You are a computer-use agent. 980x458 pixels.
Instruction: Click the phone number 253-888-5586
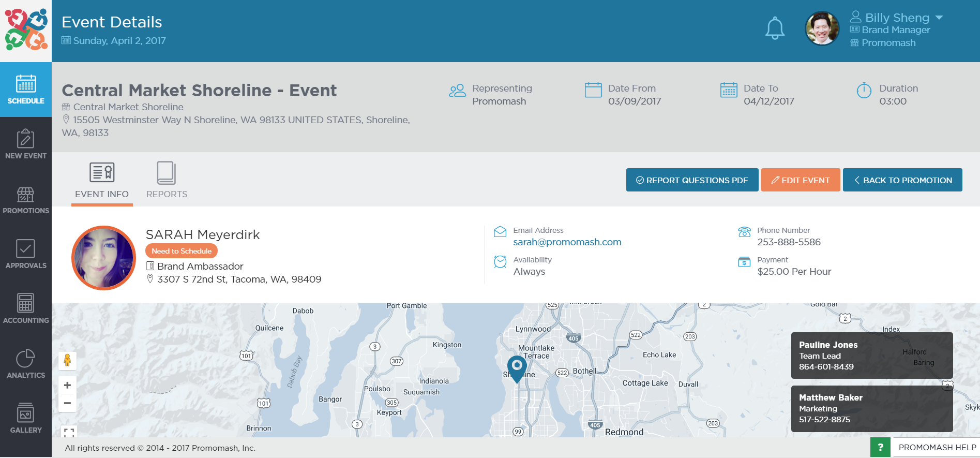pos(789,242)
